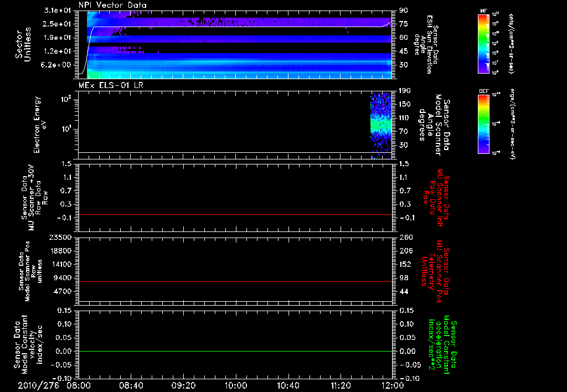The height and width of the screenshot is (392, 567).
Task: Click the '75' sun elevation tick label
Action: [404, 24]
